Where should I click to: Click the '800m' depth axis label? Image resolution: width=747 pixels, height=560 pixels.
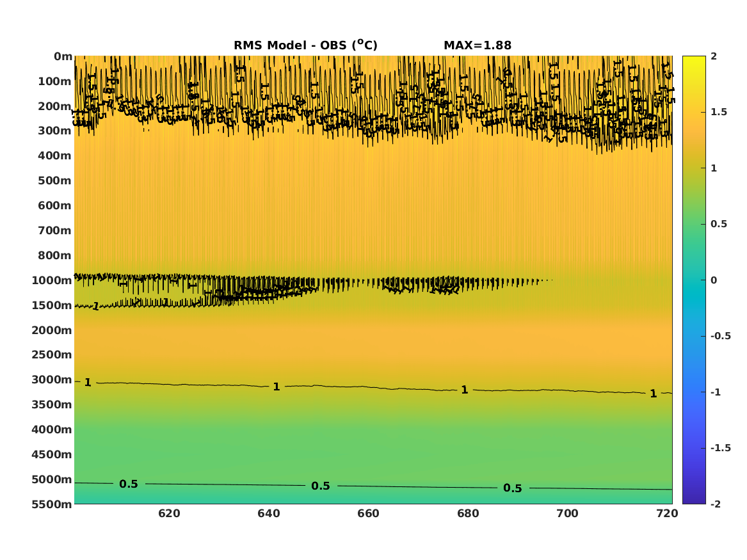55,256
